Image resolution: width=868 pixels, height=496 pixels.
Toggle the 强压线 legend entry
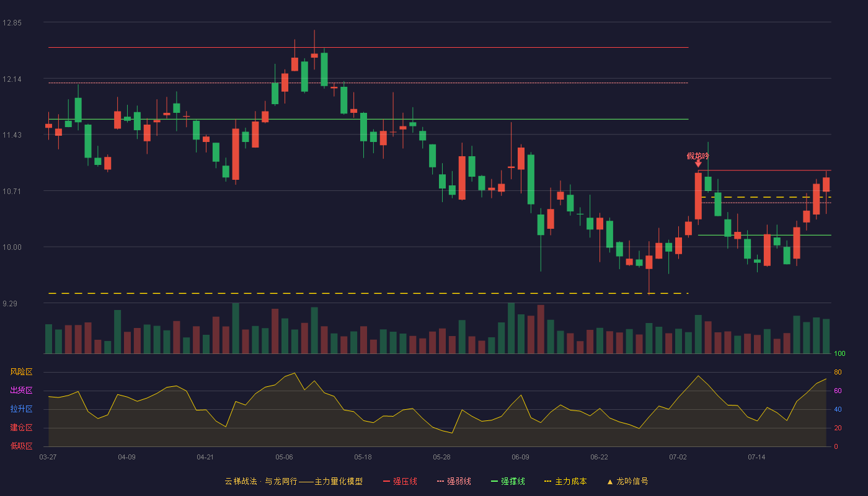point(400,481)
